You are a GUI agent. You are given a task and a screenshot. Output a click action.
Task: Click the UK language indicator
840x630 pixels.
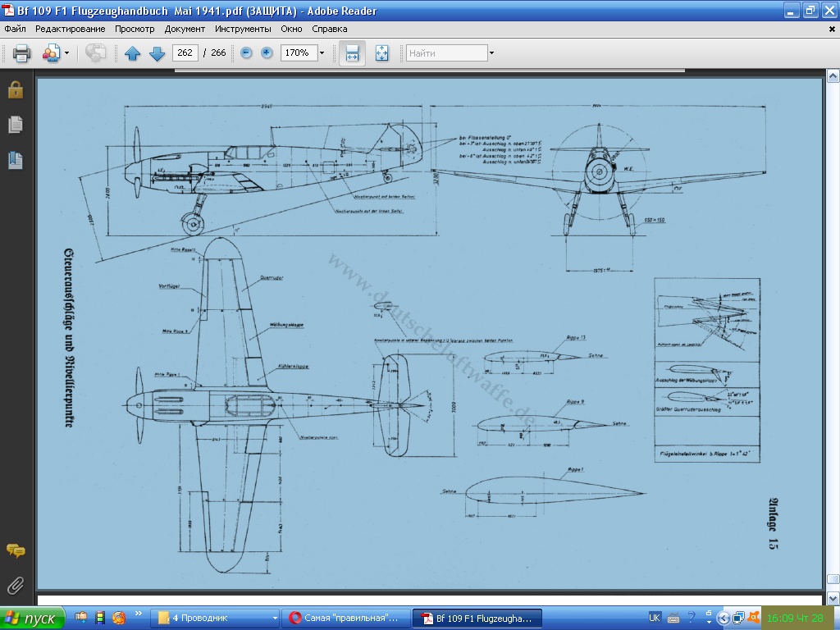coord(654,618)
